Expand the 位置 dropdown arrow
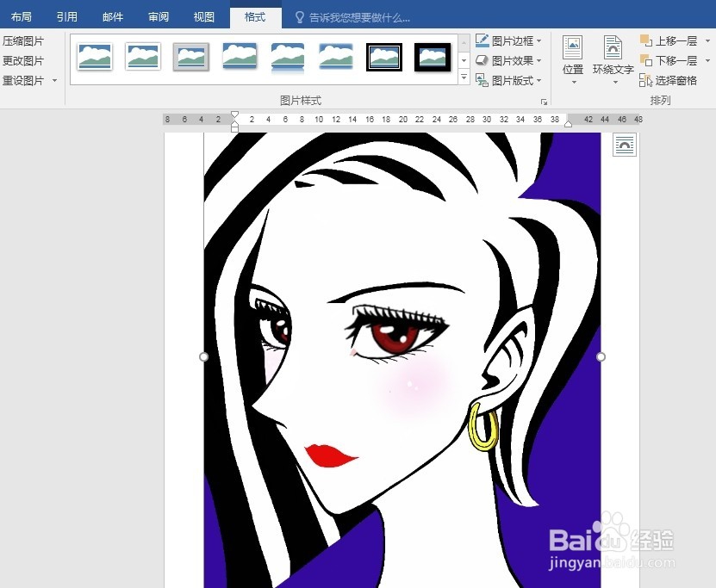Viewport: 716px width, 588px height. click(574, 83)
